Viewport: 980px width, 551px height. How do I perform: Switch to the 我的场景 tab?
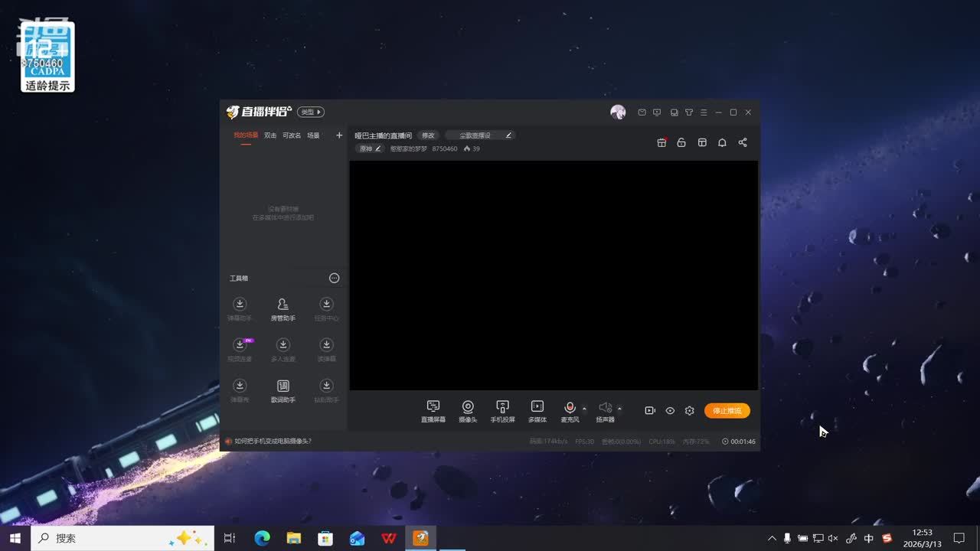click(246, 135)
